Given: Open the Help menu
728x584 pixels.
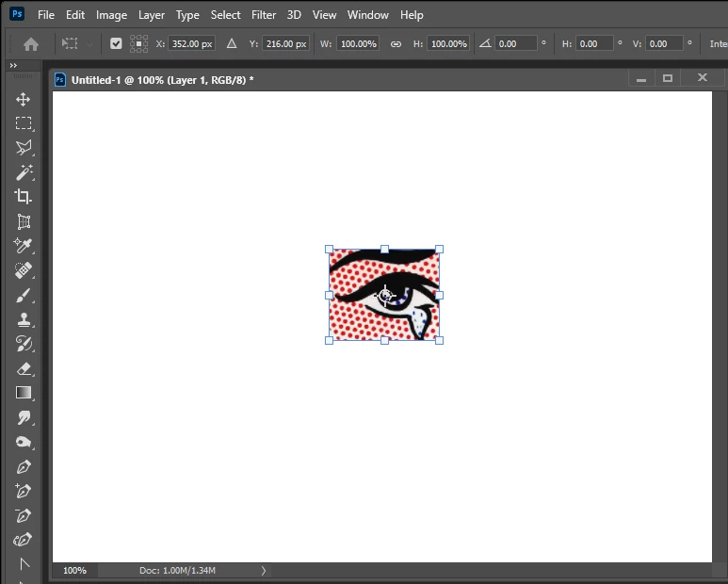Looking at the screenshot, I should [x=412, y=15].
